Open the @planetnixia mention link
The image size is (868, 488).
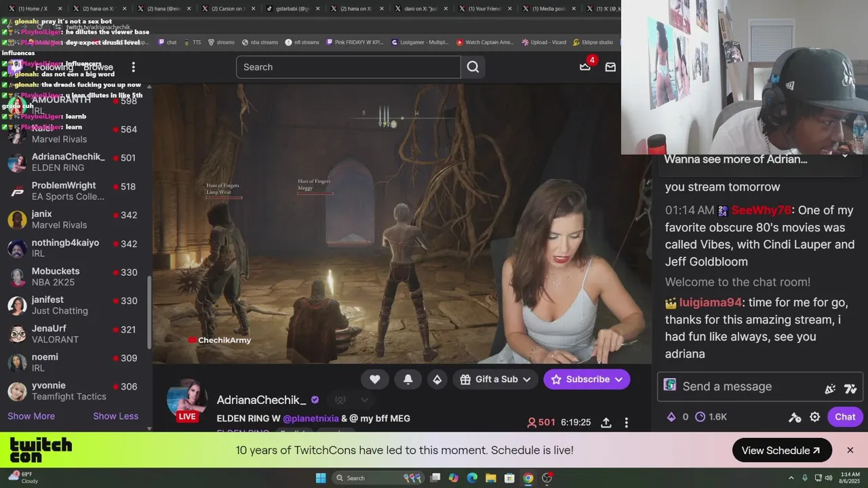[311, 418]
